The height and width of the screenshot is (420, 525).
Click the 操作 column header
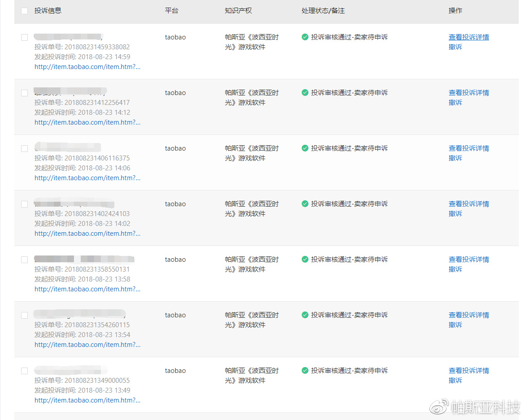tap(456, 11)
